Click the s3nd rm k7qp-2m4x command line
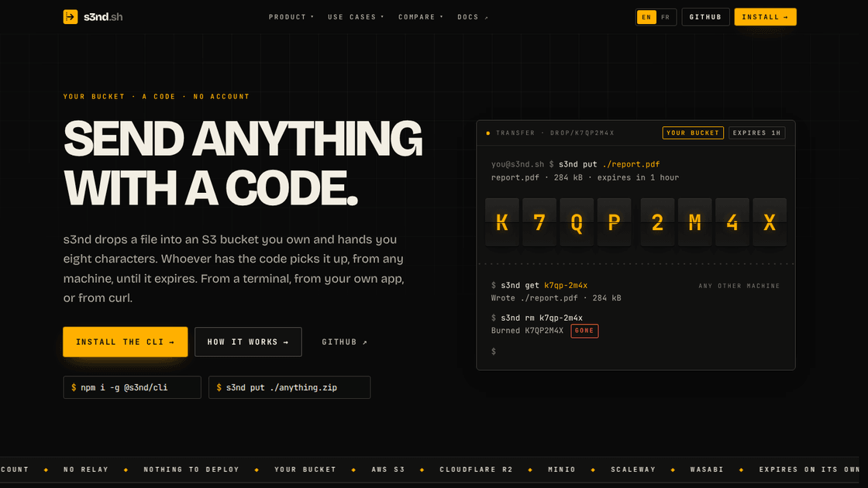This screenshot has height=488, width=868. (x=536, y=318)
